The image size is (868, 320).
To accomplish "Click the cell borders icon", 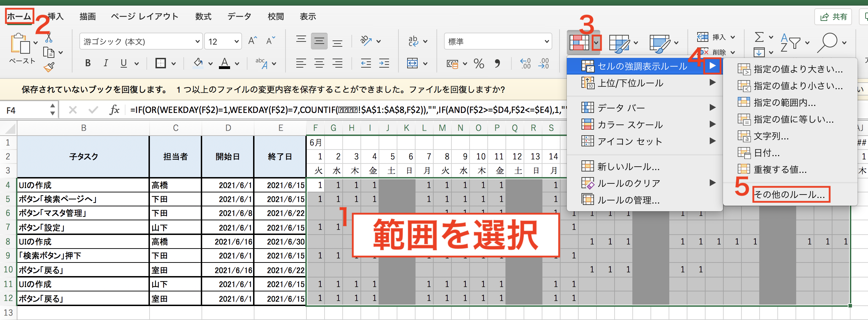I will [160, 63].
